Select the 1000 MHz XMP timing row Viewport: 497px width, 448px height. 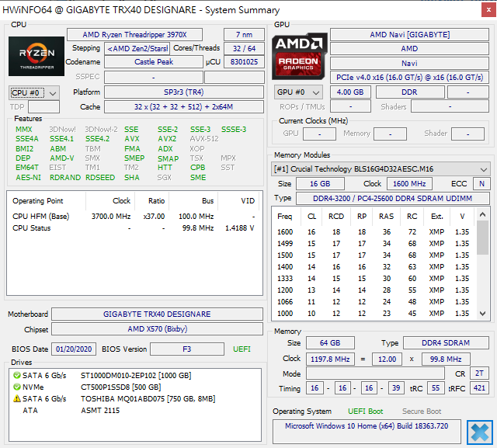point(374,314)
